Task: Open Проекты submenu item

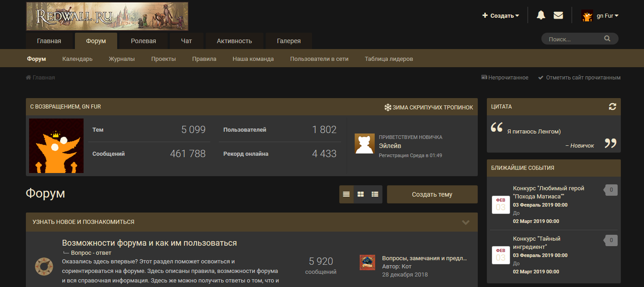Action: point(163,59)
